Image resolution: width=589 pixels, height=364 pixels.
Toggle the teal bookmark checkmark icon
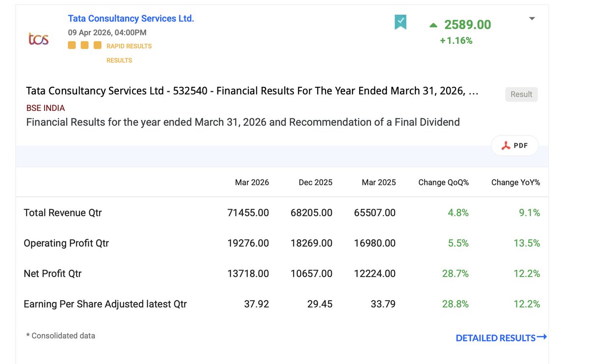[401, 22]
